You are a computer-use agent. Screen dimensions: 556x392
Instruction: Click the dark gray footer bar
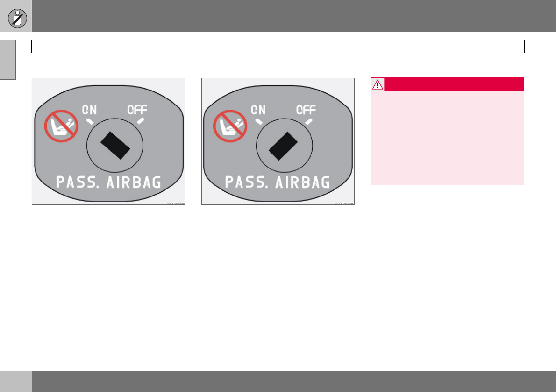293,381
